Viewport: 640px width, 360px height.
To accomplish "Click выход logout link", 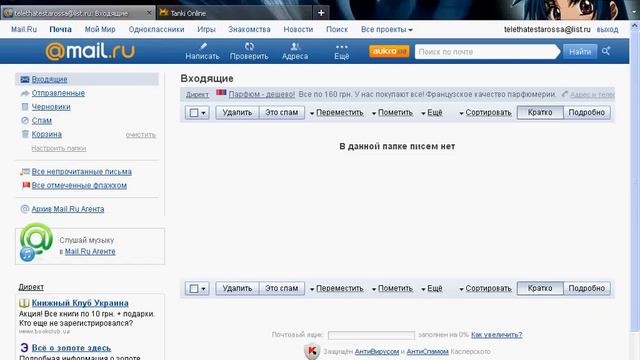I will click(x=607, y=29).
